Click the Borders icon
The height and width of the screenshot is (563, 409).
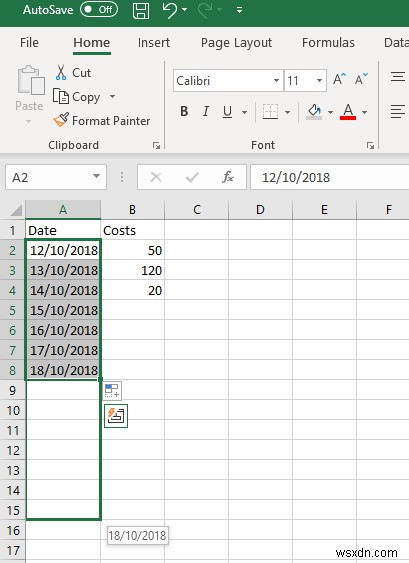[x=270, y=112]
